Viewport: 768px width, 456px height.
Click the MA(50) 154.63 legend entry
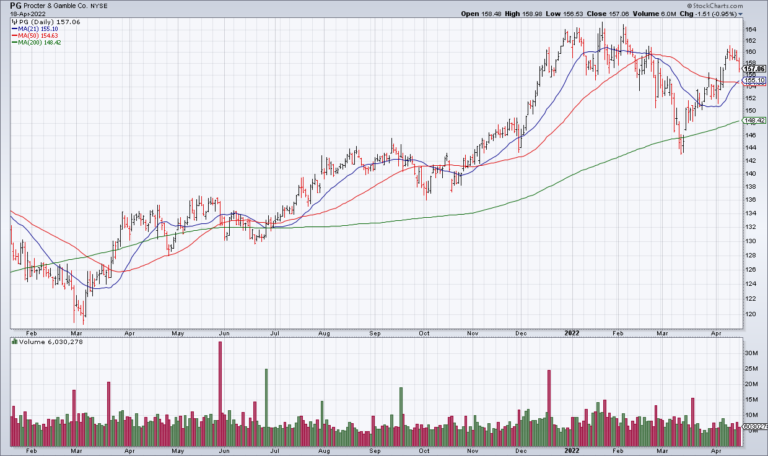point(38,36)
